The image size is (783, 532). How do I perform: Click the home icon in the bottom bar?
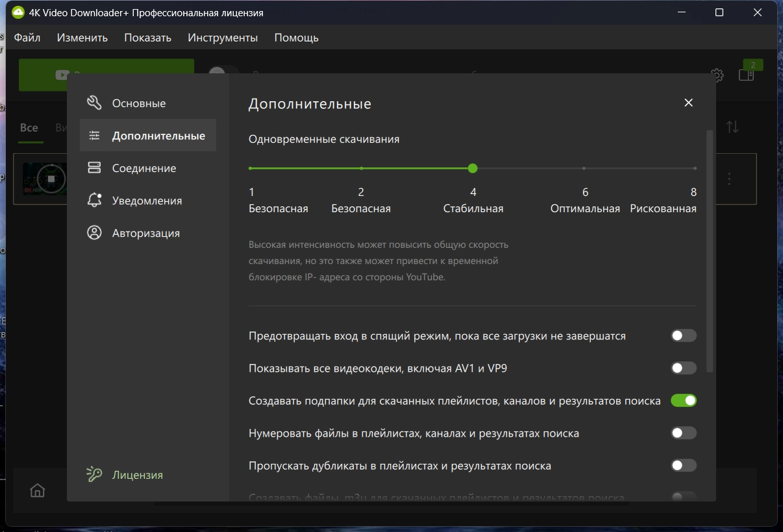pos(38,490)
